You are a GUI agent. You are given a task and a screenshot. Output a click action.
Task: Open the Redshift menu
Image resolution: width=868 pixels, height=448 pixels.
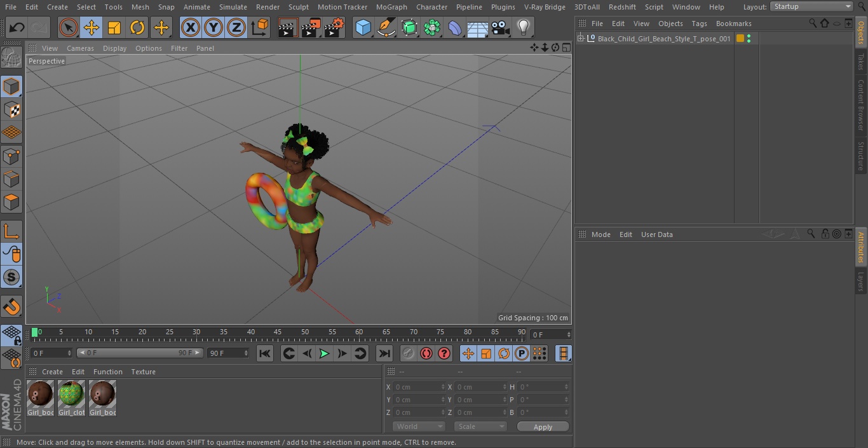(622, 7)
